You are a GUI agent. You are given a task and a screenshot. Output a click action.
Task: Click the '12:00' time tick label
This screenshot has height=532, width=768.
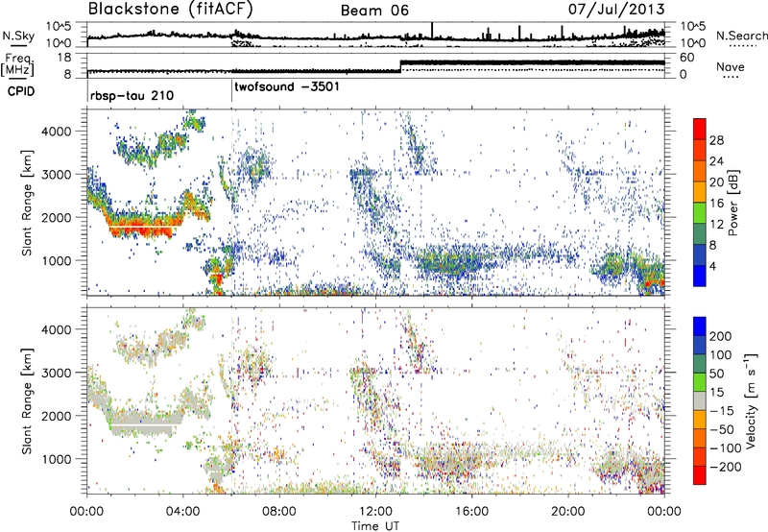375,512
